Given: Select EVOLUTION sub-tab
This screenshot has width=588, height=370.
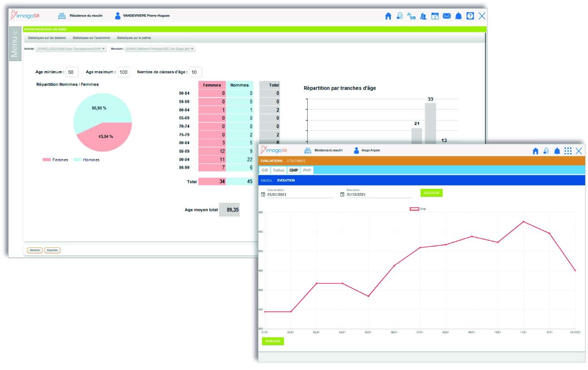Looking at the screenshot, I should (x=286, y=180).
